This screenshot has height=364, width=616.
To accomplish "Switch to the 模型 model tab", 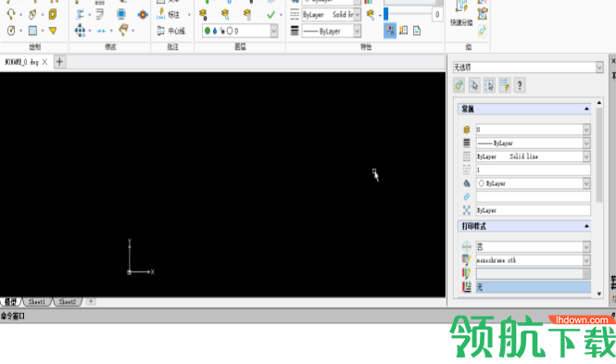I will [10, 302].
